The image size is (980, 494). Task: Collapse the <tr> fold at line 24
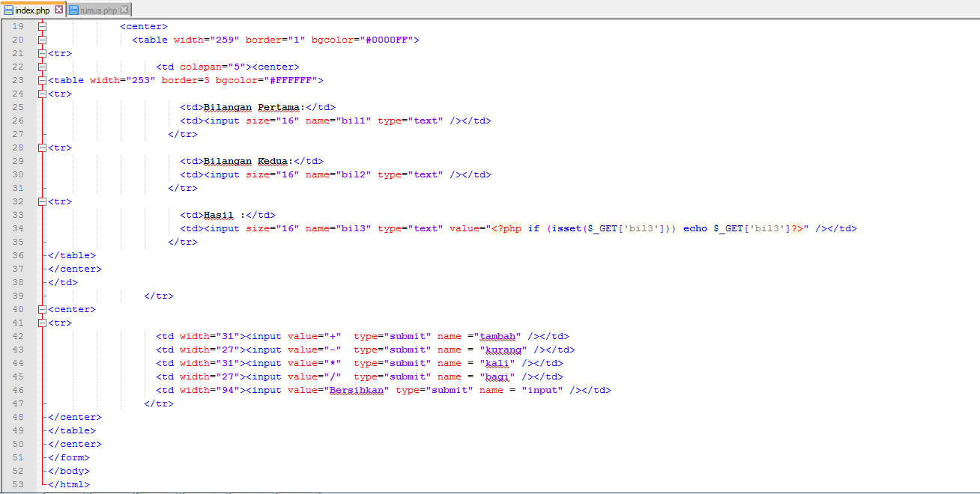(42, 93)
